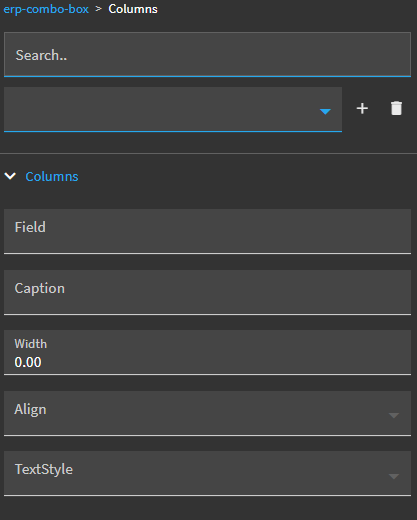Delete the column with the trash icon
Image resolution: width=417 pixels, height=520 pixels.
(x=396, y=108)
